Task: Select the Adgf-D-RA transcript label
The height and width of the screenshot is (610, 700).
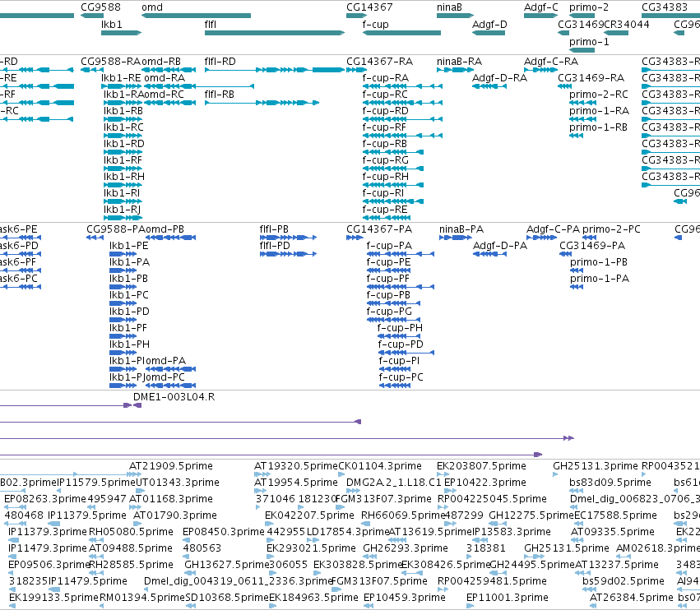Action: click(x=499, y=78)
